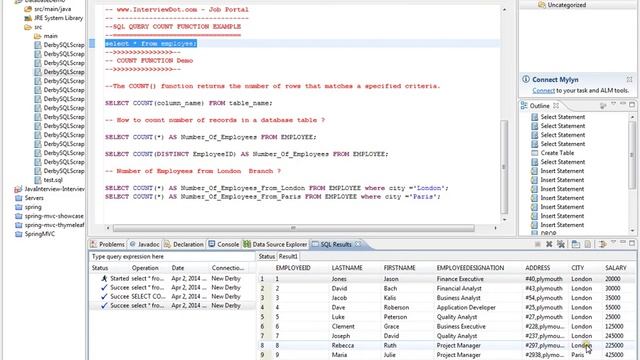
Task: Select JRE System Library node
Action: pyautogui.click(x=58, y=18)
